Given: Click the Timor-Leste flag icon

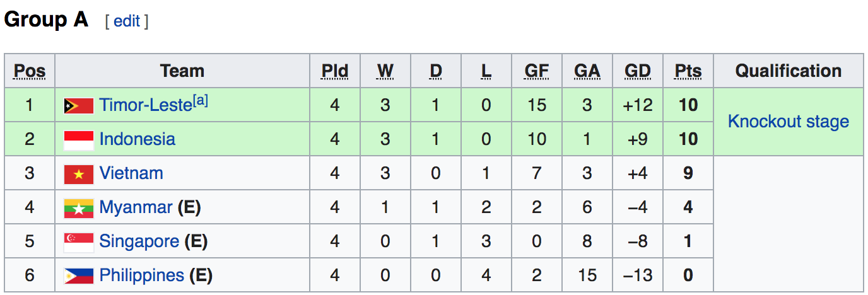Looking at the screenshot, I should pyautogui.click(x=79, y=105).
